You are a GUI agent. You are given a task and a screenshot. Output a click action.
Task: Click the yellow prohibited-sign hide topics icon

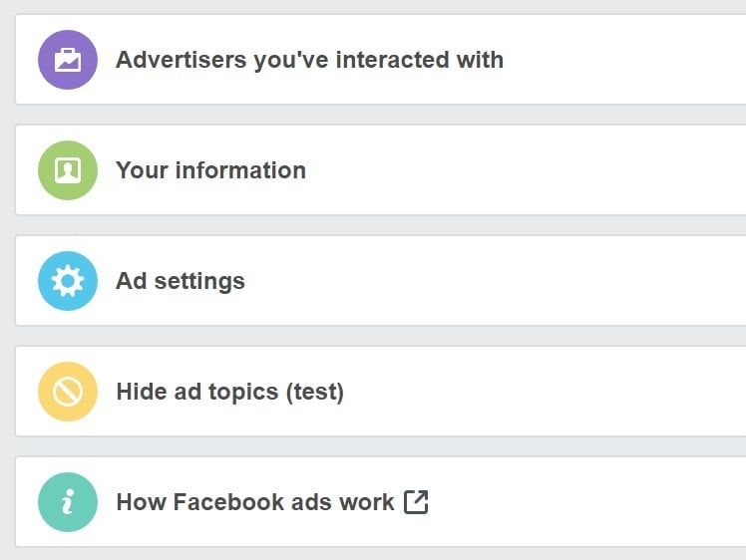[x=68, y=392]
